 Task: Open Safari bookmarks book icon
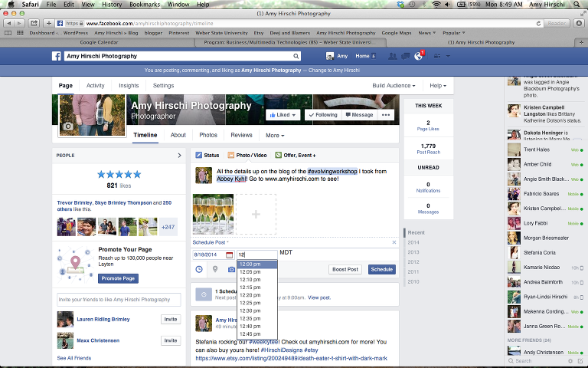pos(8,33)
